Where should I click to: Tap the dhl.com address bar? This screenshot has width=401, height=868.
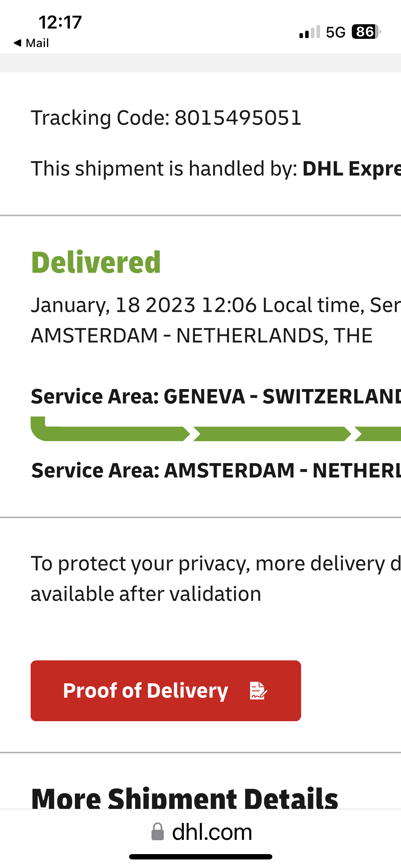click(x=202, y=832)
